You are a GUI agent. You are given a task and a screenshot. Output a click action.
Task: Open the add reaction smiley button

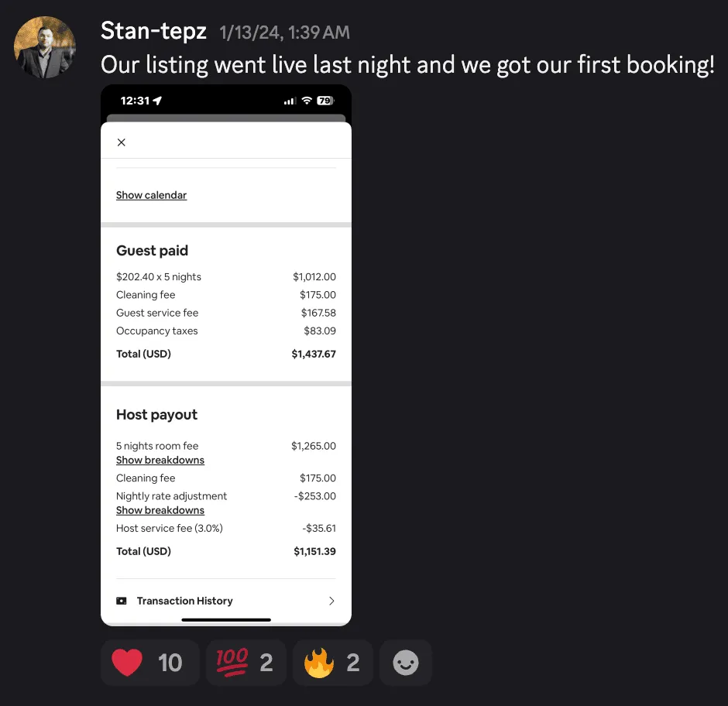pos(405,663)
